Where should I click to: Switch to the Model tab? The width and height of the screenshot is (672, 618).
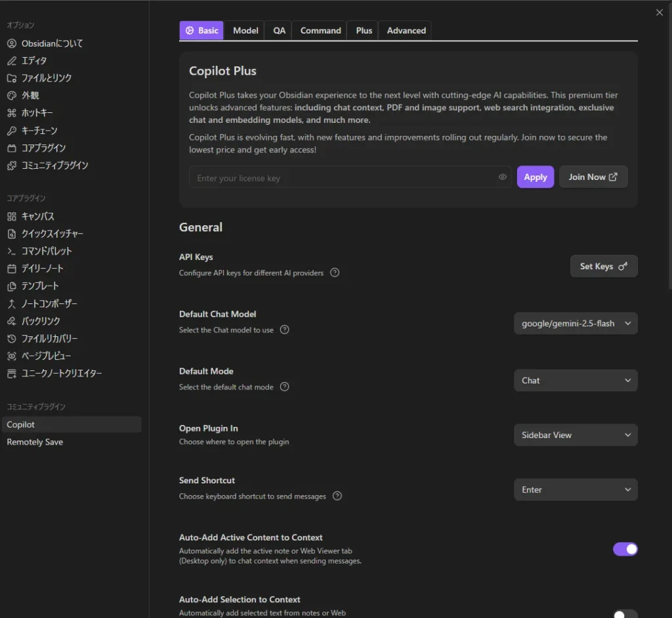coord(245,30)
